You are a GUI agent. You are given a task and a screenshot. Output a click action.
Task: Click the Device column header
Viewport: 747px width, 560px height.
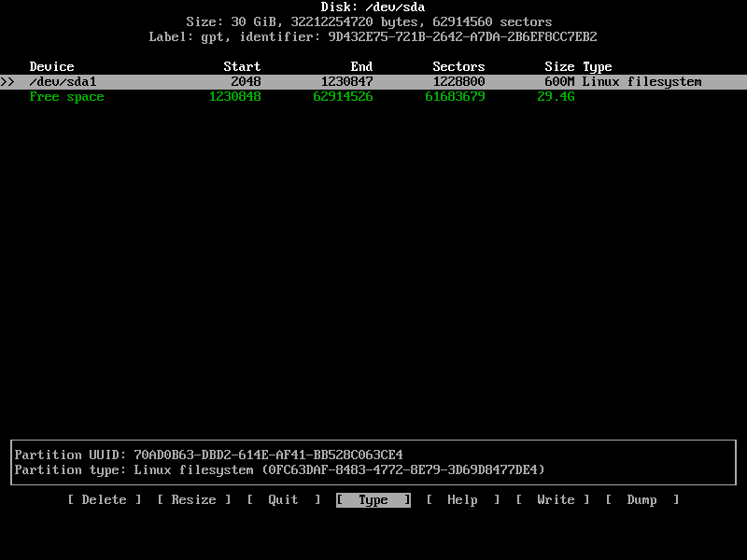pyautogui.click(x=52, y=66)
